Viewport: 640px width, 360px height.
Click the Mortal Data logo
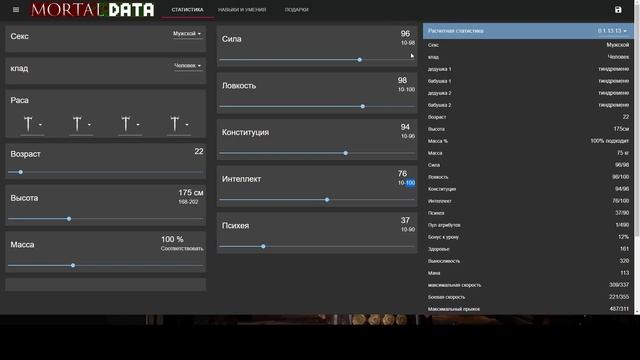93,10
